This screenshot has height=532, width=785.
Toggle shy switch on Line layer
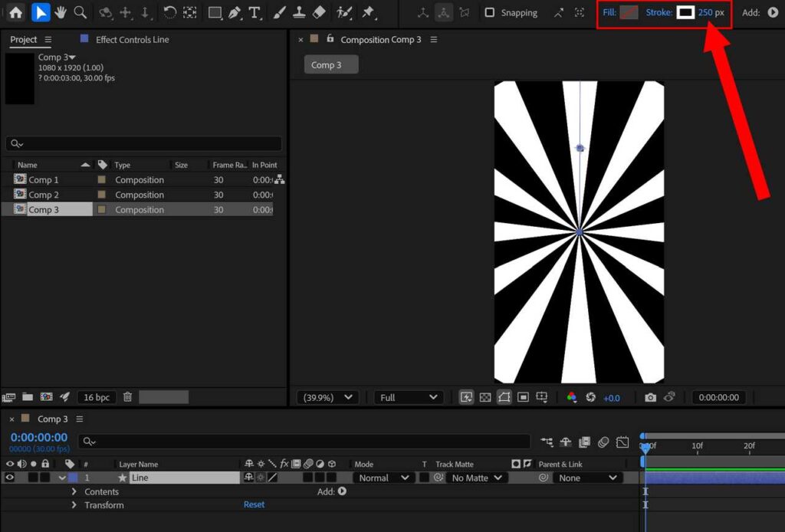coord(249,478)
